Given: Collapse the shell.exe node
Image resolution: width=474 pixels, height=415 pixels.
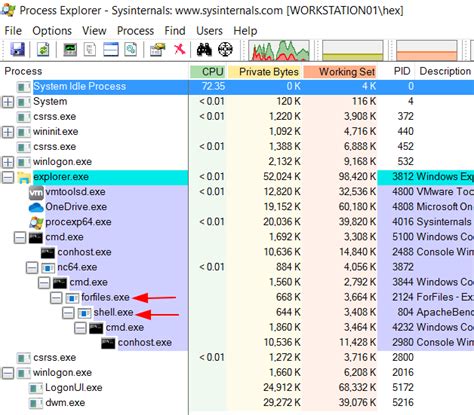Looking at the screenshot, I should click(68, 313).
